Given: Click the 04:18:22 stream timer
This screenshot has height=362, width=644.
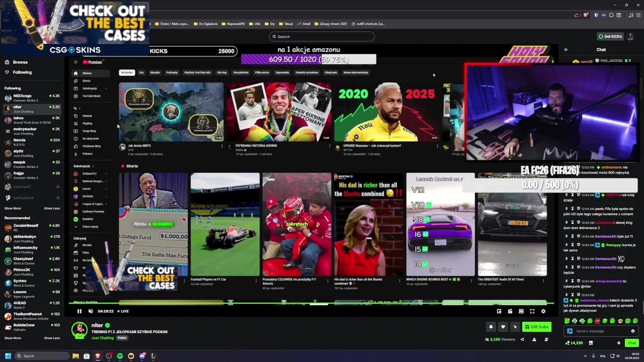Looking at the screenshot, I should [106, 311].
